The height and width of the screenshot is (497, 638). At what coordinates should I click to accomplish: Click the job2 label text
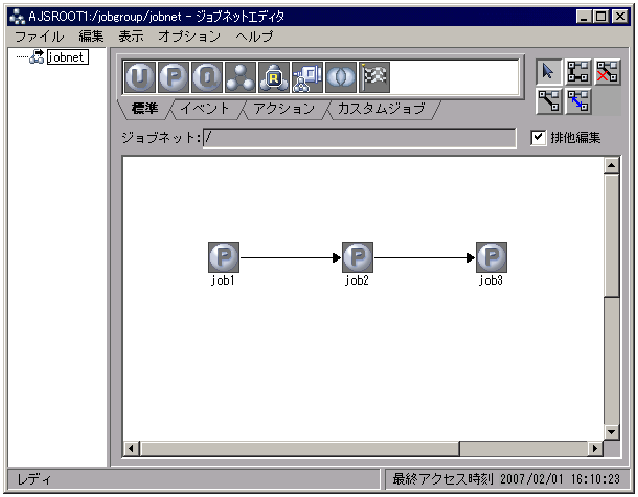(x=357, y=280)
